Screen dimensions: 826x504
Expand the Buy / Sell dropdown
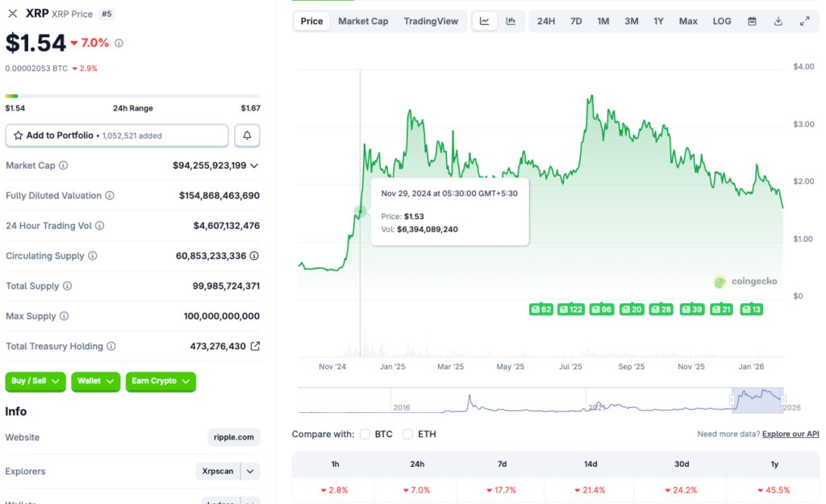[35, 381]
